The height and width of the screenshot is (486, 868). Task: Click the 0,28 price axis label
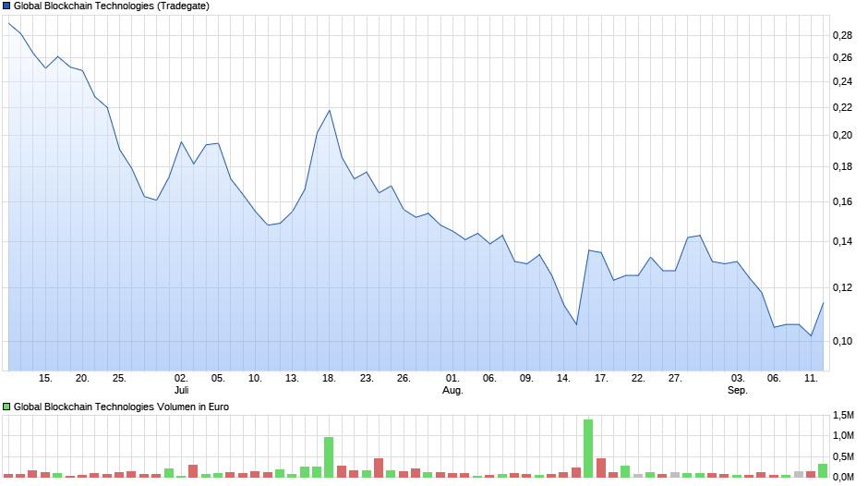pos(842,35)
